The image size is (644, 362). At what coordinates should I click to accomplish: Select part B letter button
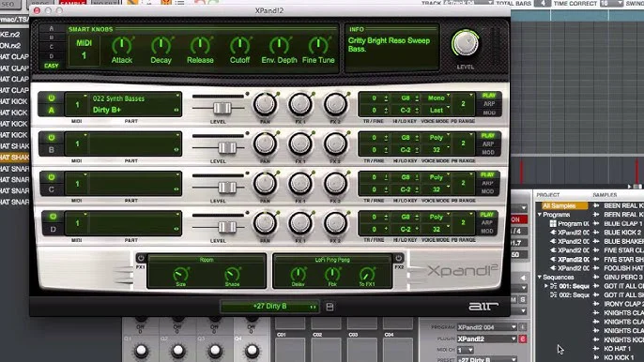coord(52,150)
